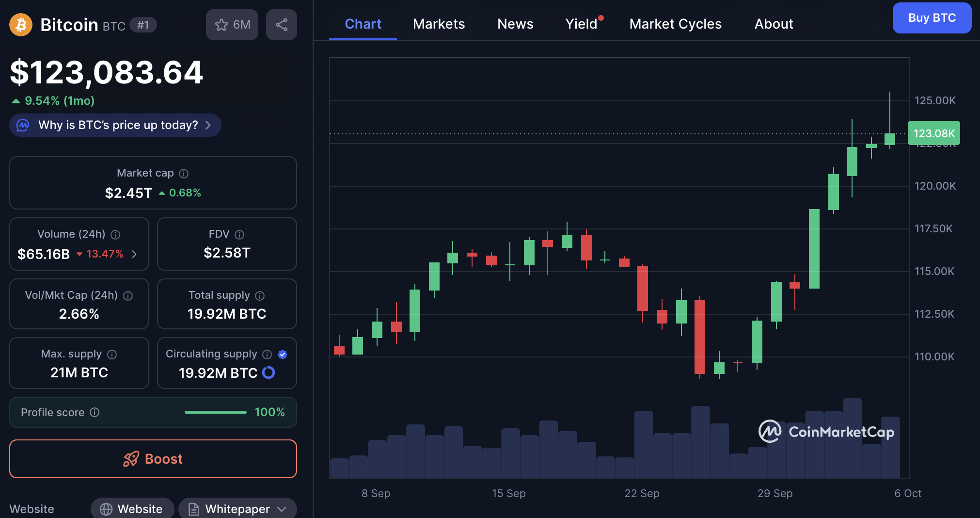980x518 pixels.
Task: Click the Market cap info icon
Action: click(184, 174)
